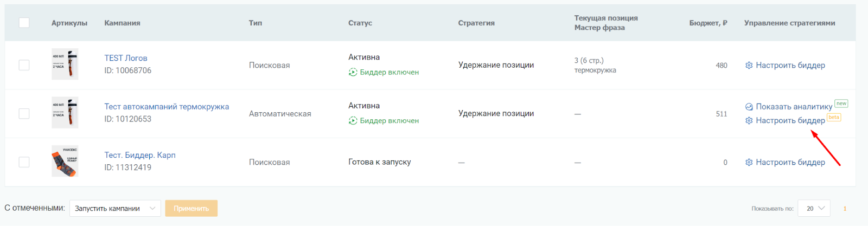Click gear icon in Тест. Биддер. Карп row
The width and height of the screenshot is (868, 226).
749,163
